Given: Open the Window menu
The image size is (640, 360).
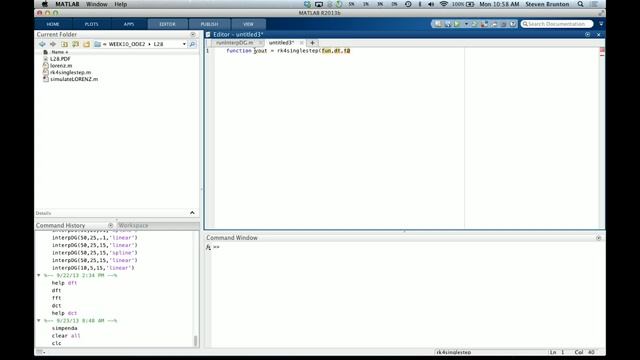Looking at the screenshot, I should click(x=97, y=4).
